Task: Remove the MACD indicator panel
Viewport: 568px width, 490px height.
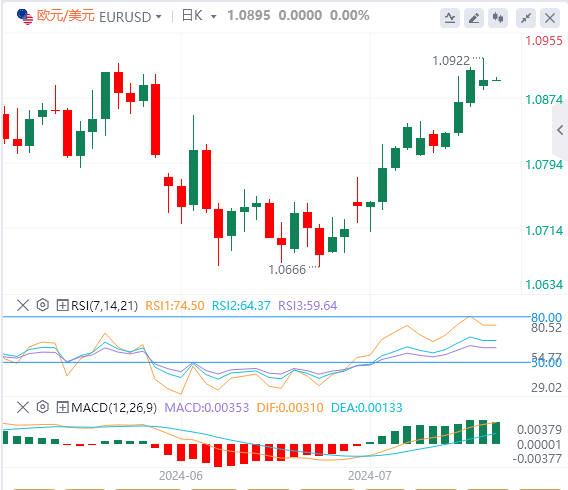Action: pos(23,407)
